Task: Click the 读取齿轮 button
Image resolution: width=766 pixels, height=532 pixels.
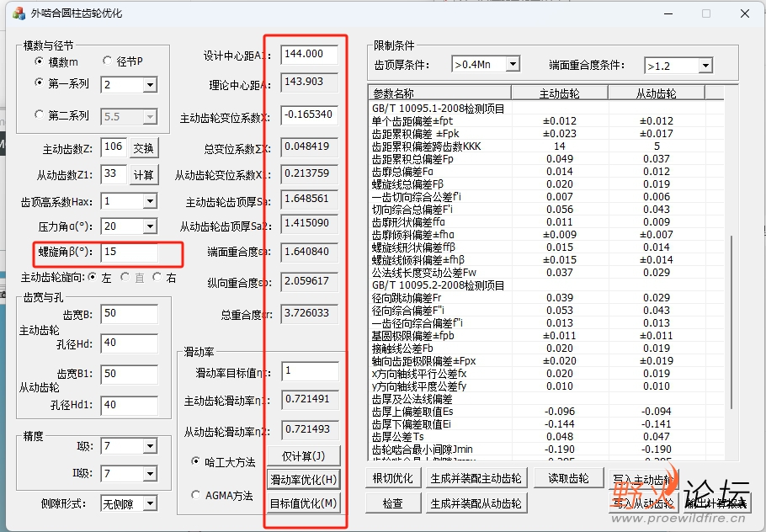Action: click(568, 478)
